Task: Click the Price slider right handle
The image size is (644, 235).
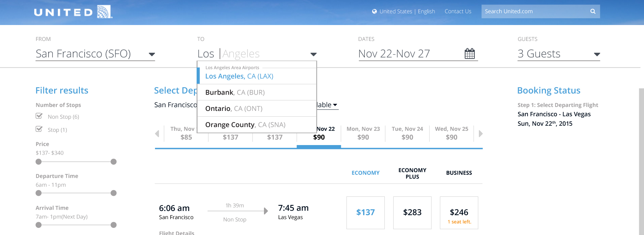Action: (114, 162)
